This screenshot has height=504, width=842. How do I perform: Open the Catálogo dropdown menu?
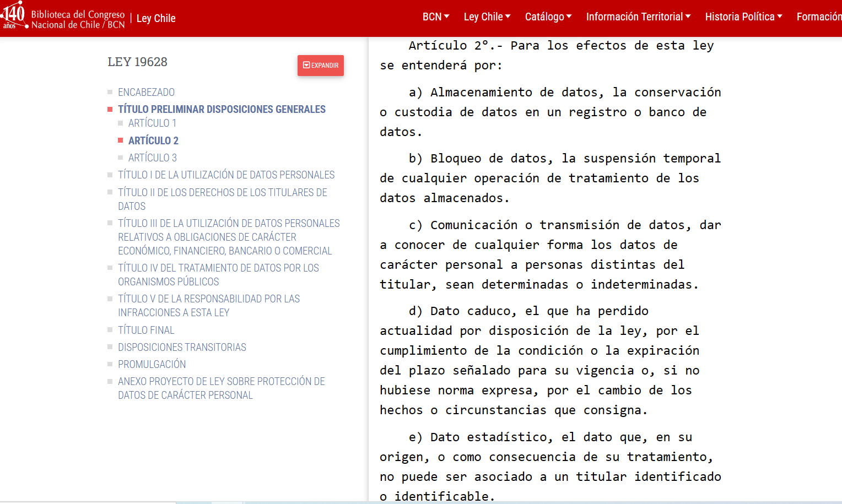(548, 17)
